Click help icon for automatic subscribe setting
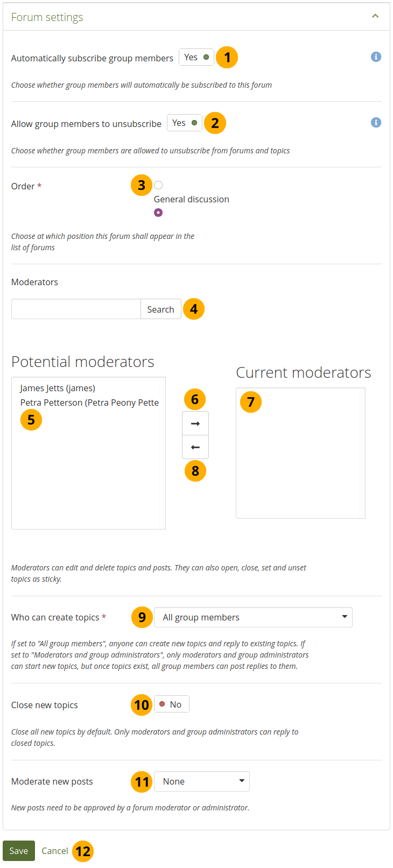393x868 pixels. [x=376, y=57]
